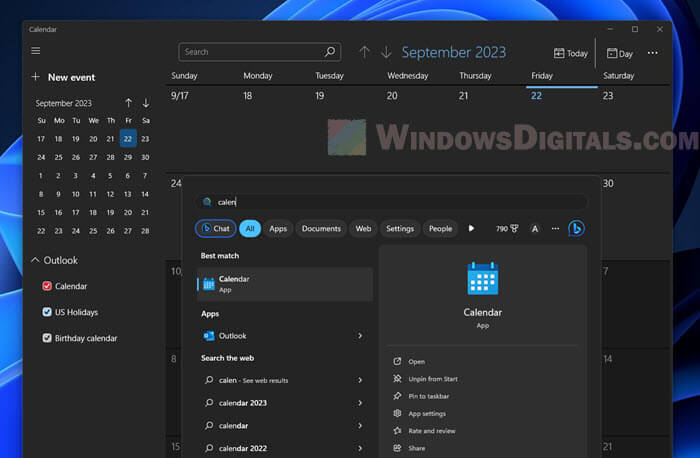Viewport: 700px width, 458px height.
Task: Switch to the People filter tab
Action: coord(441,229)
